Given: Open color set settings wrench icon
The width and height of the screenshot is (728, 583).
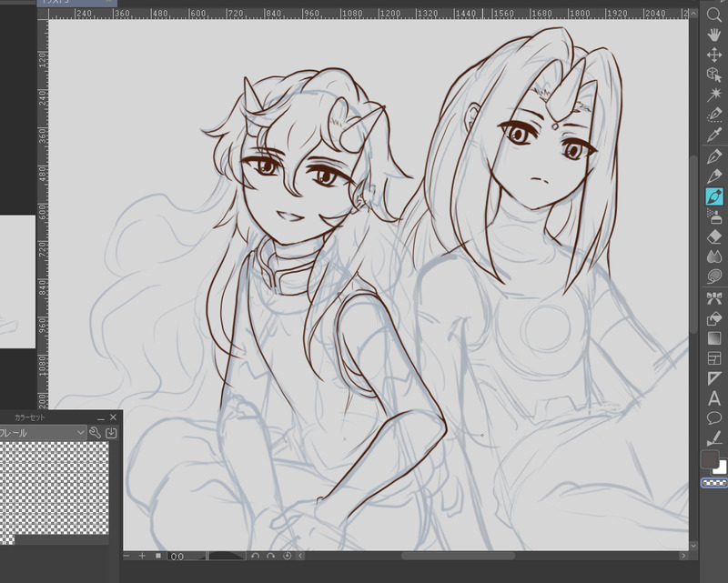Looking at the screenshot, I should pyautogui.click(x=96, y=433).
